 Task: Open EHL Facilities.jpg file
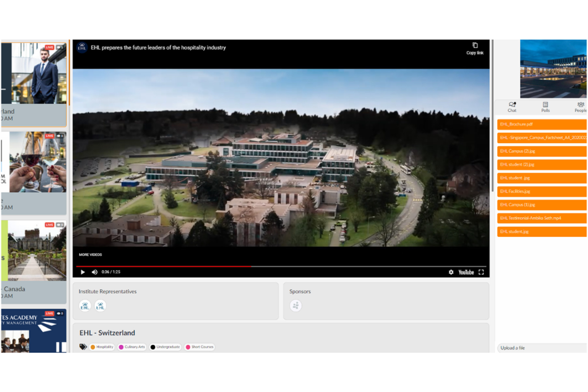pyautogui.click(x=542, y=191)
